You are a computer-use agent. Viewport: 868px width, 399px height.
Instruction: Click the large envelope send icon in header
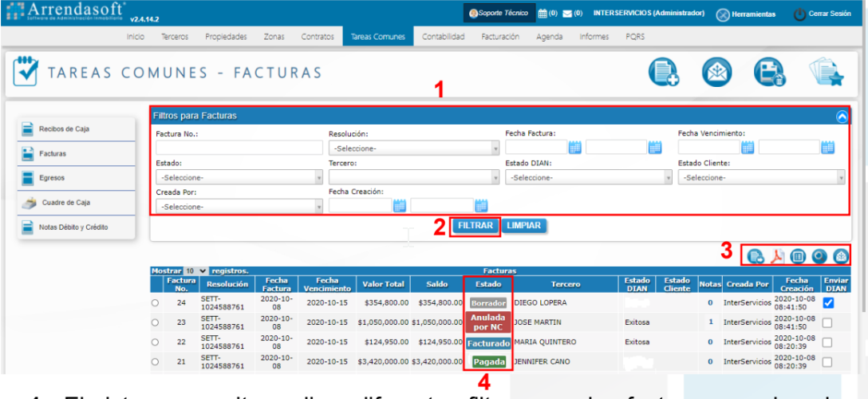[717, 73]
